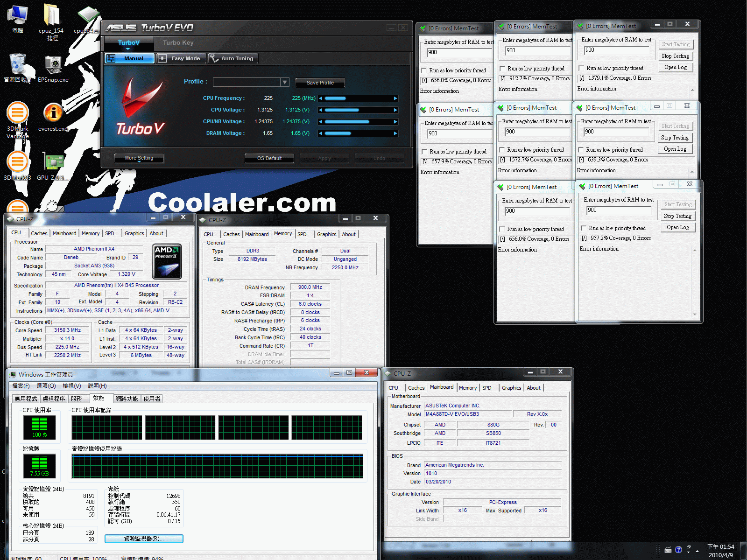
Task: Open the 資源回收筒 Recycle Bin icon
Action: pos(18,68)
